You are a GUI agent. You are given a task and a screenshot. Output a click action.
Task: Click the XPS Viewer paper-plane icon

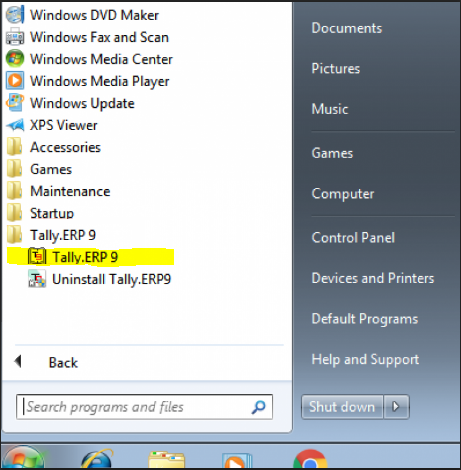point(15,125)
